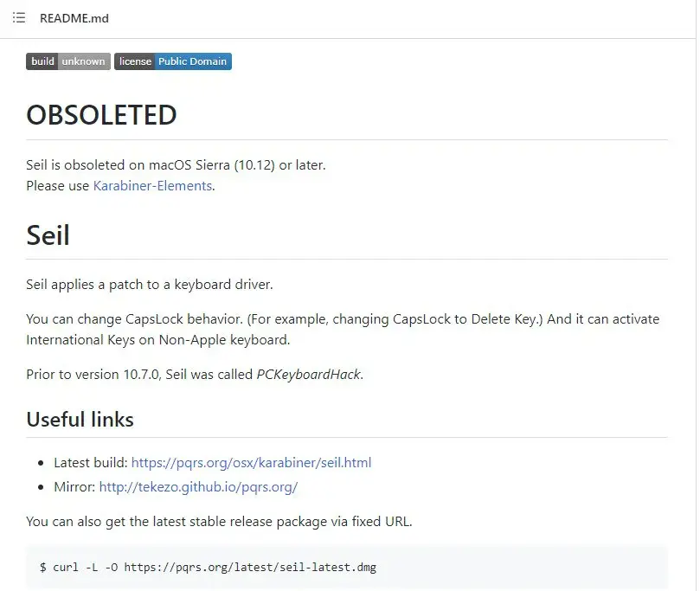Click the README.md file name
700x591 pixels.
[x=74, y=18]
